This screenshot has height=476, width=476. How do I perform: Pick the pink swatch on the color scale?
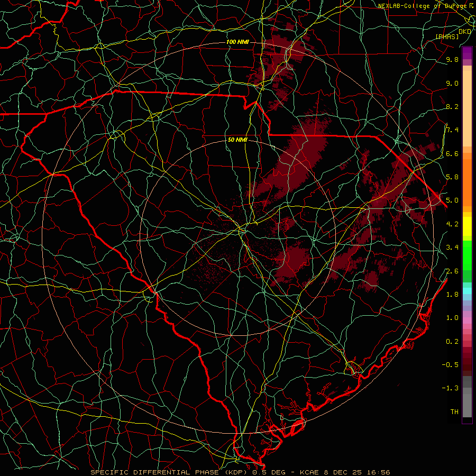tap(467, 321)
